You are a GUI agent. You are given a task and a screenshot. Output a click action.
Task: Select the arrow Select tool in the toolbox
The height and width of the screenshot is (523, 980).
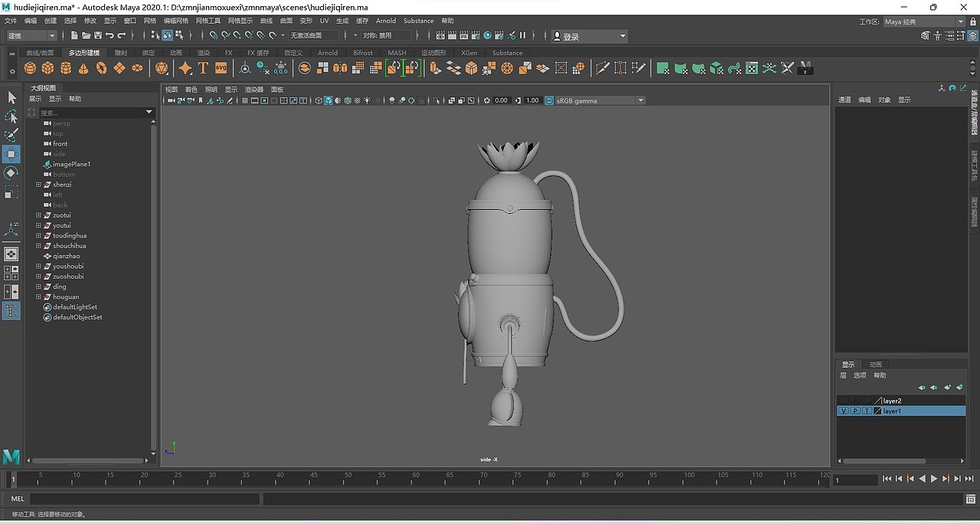click(x=11, y=97)
